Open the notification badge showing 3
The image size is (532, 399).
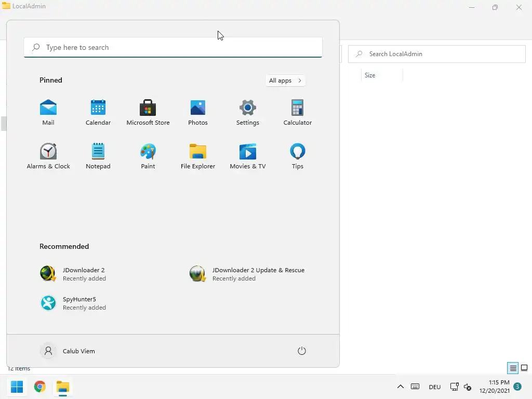pos(517,386)
